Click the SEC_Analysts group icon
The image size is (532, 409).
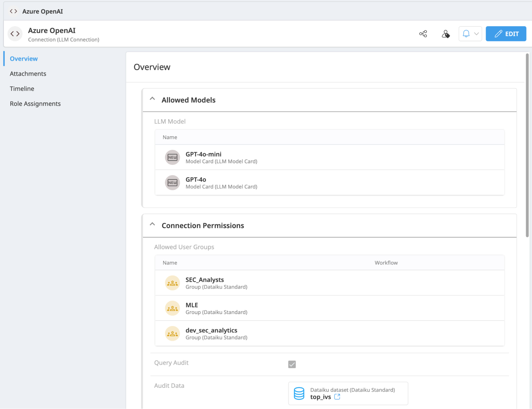coord(172,283)
